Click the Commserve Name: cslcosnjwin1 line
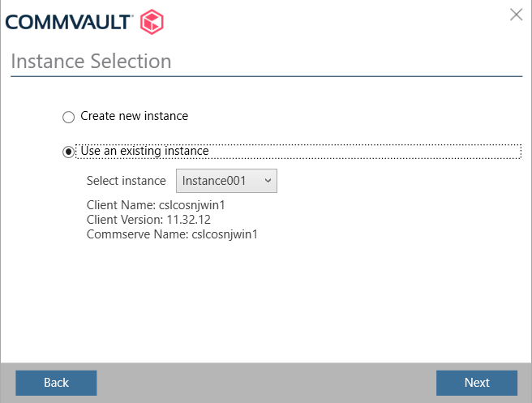 pos(172,234)
